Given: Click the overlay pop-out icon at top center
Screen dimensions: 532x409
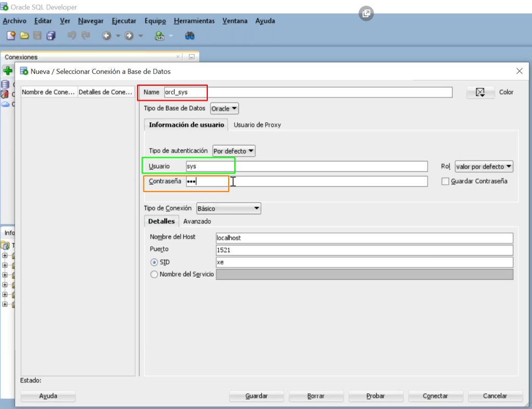Looking at the screenshot, I should pyautogui.click(x=366, y=13).
